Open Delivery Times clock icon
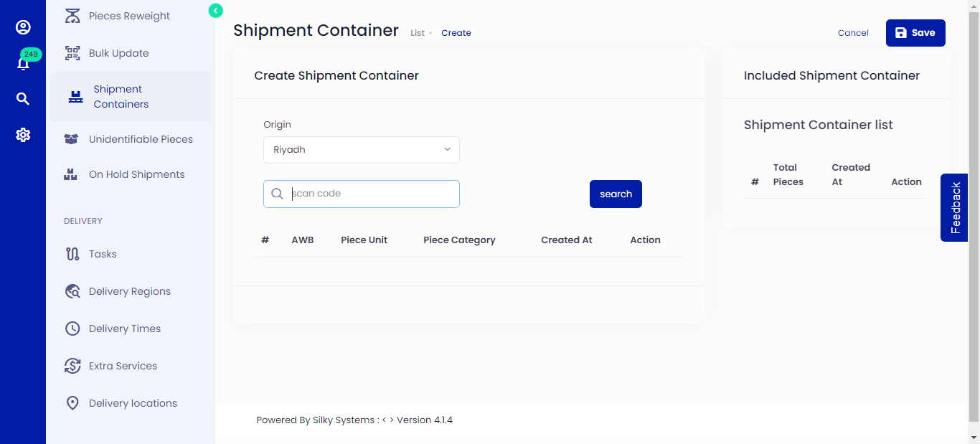 (72, 328)
